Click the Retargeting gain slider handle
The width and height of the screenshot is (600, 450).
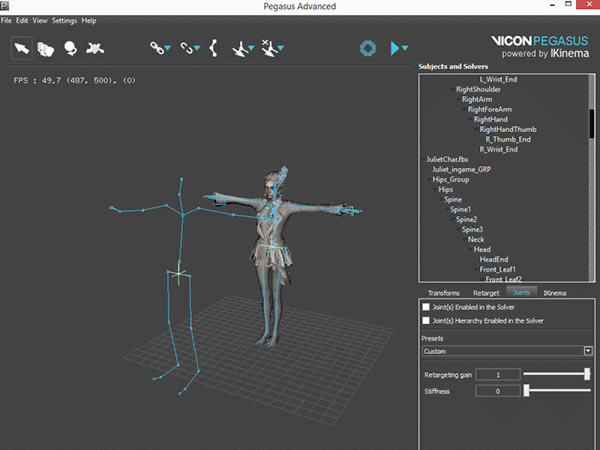click(x=587, y=374)
